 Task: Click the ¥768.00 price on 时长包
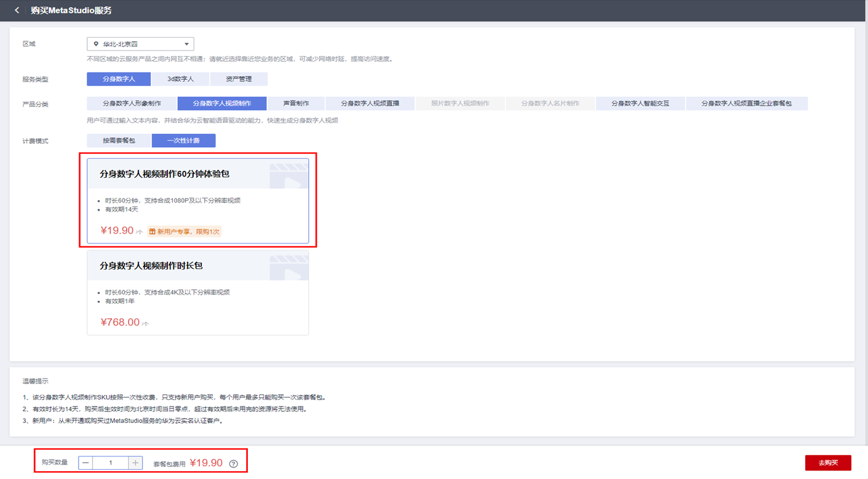tap(120, 322)
